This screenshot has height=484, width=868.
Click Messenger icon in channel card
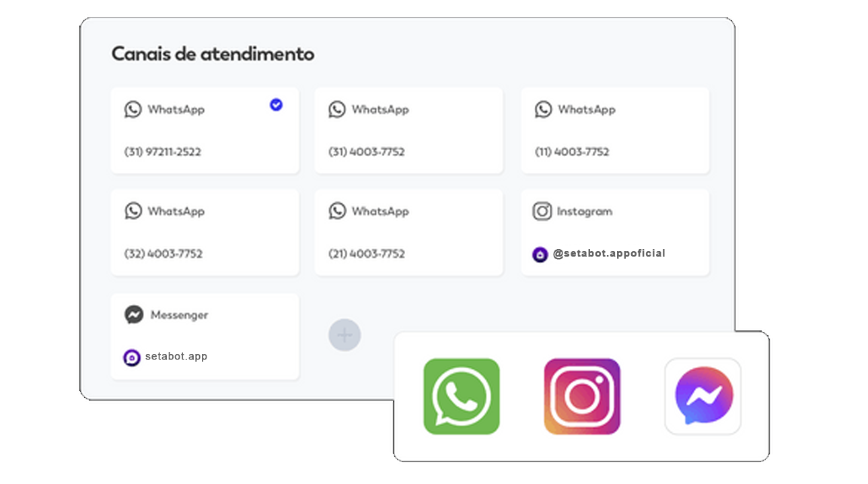[x=134, y=315]
